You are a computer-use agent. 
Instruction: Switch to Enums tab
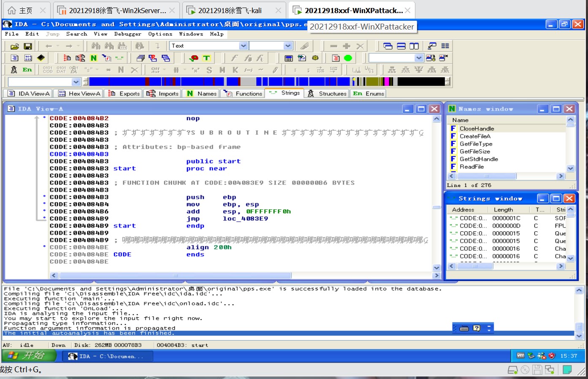coord(369,94)
